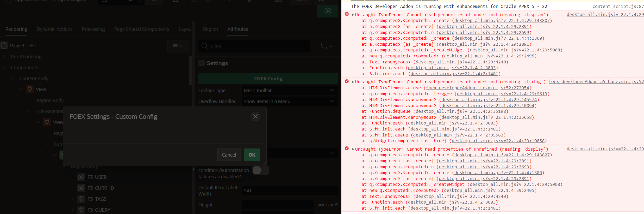This screenshot has height=214, width=644.
Task: Expand the Pre-Rendering tree node
Action: tap(4, 57)
